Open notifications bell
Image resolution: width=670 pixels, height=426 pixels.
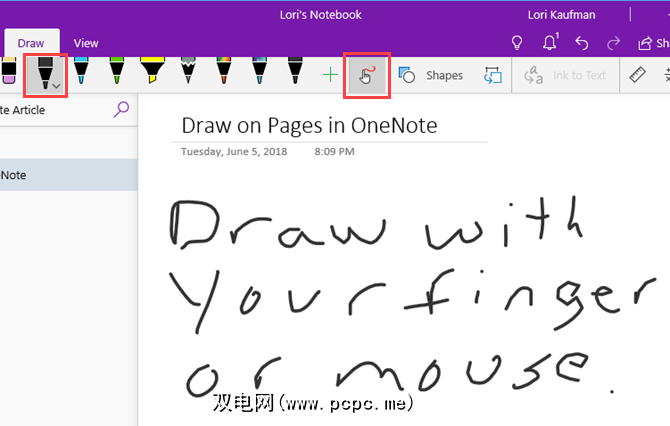tap(551, 43)
